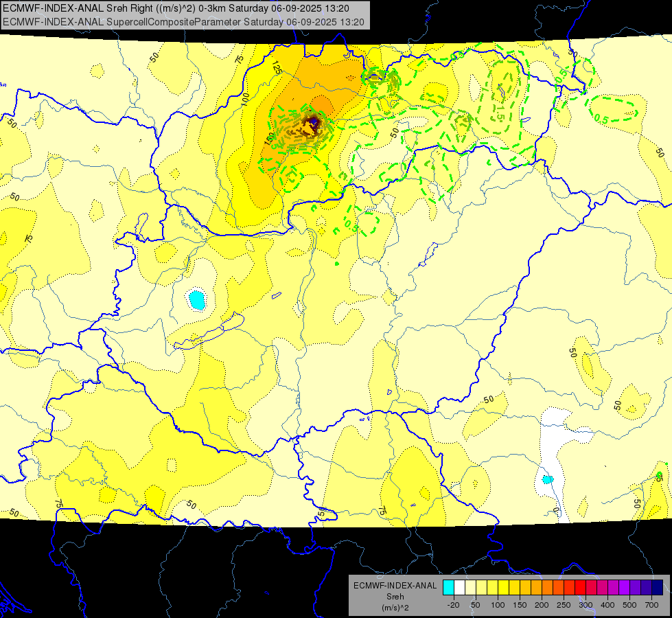Click the SupercellCompositeParameter title line
The width and height of the screenshot is (672, 618).
click(x=183, y=22)
